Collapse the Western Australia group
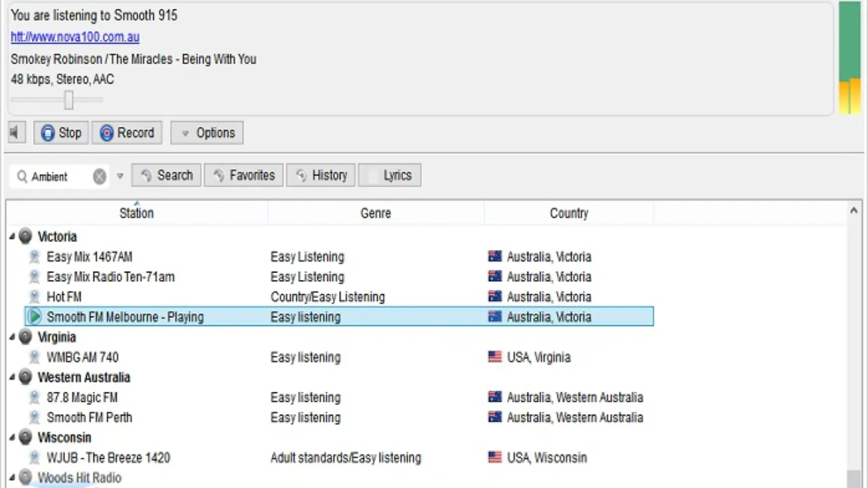Screen dimensions: 868x488 click(x=12, y=378)
